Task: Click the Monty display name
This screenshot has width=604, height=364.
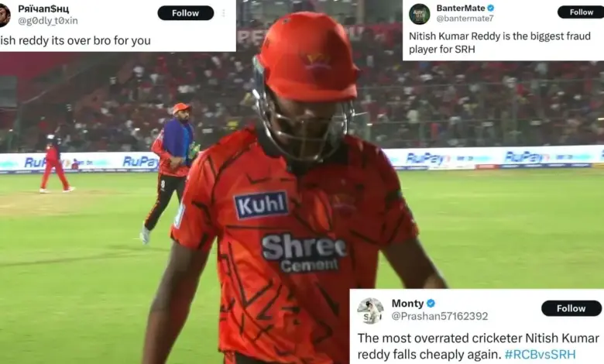Action: coord(407,304)
